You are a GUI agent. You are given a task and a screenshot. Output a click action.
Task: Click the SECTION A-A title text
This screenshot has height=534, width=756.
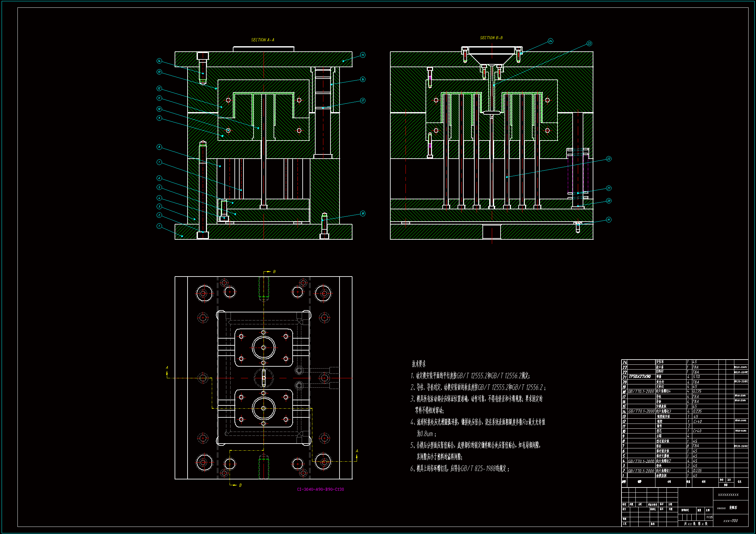[x=263, y=40]
